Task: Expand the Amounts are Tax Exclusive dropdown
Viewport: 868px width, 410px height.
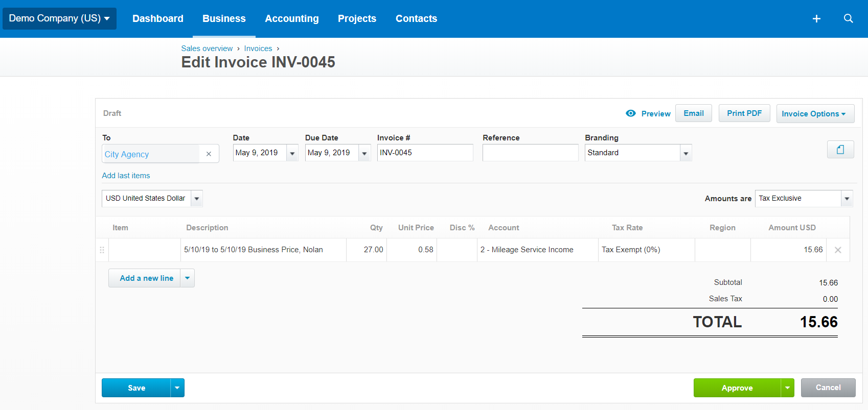Action: 847,199
